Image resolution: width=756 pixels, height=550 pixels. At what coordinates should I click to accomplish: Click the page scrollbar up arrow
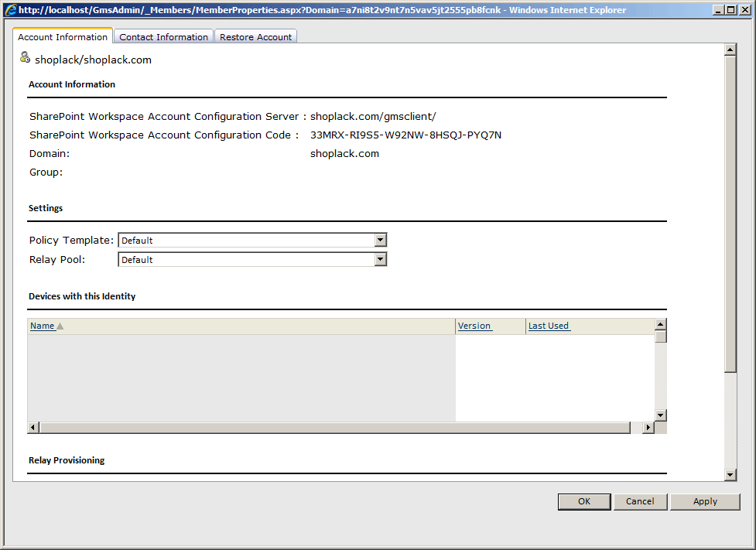pos(730,50)
